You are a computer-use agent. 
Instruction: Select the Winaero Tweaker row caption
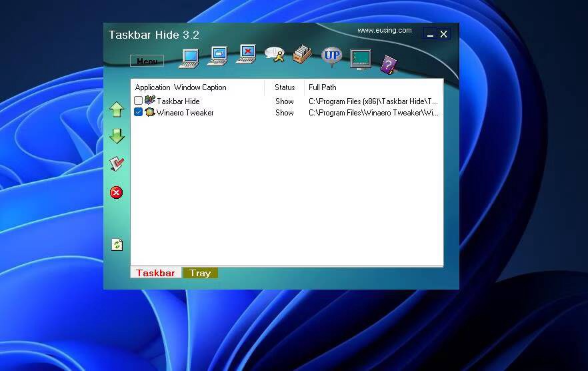pyautogui.click(x=185, y=113)
